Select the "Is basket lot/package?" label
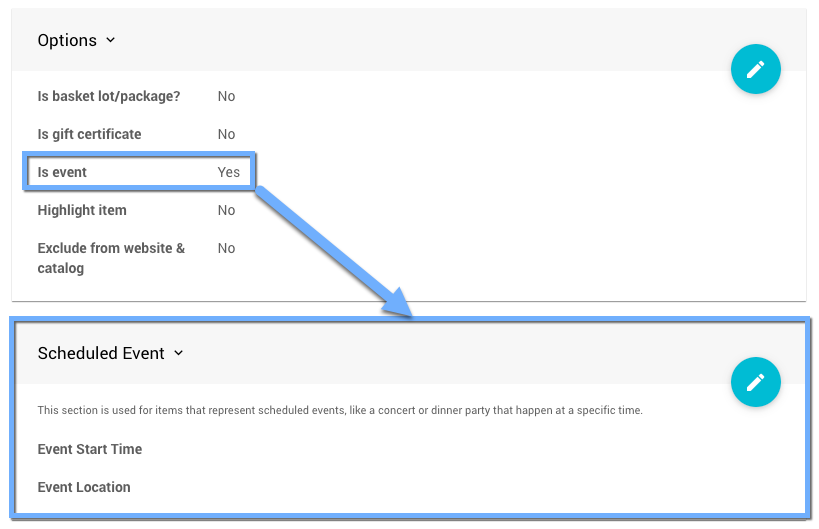The image size is (819, 529). coord(108,96)
